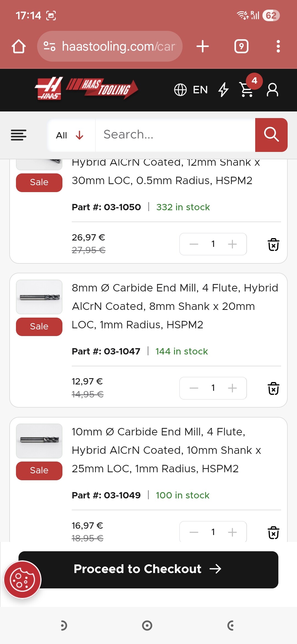
Task: Open browser three-dot overflow menu
Action: pos(278,46)
